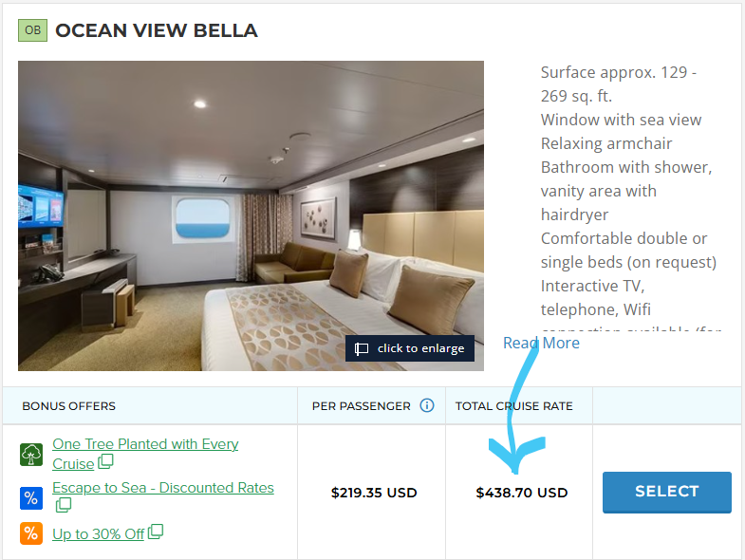
Task: Click popup icon below Escape to Sea
Action: click(64, 505)
